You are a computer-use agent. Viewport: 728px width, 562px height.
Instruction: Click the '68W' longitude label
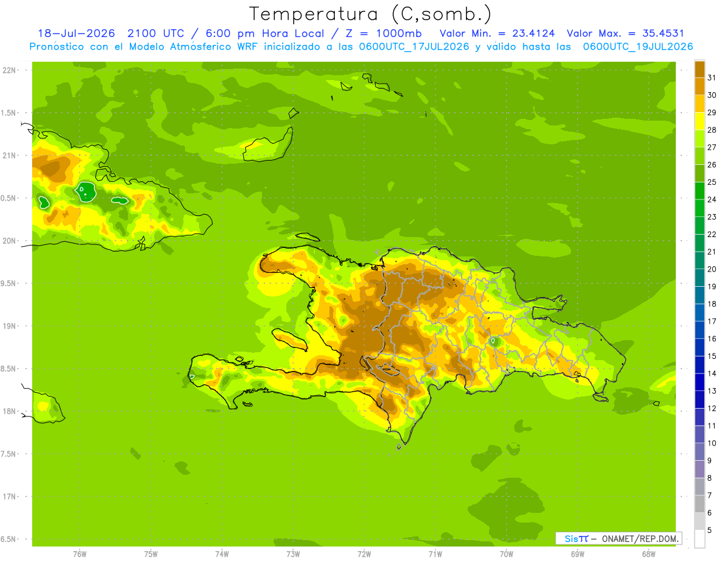tap(648, 554)
